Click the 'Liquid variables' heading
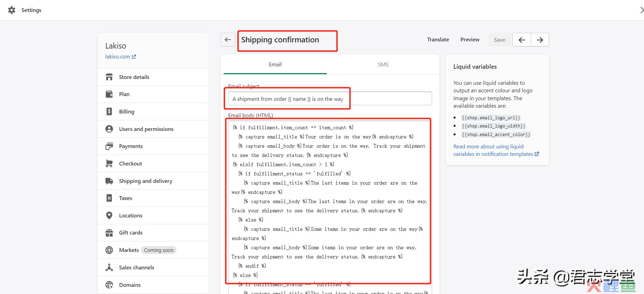This screenshot has height=294, width=644. [475, 67]
